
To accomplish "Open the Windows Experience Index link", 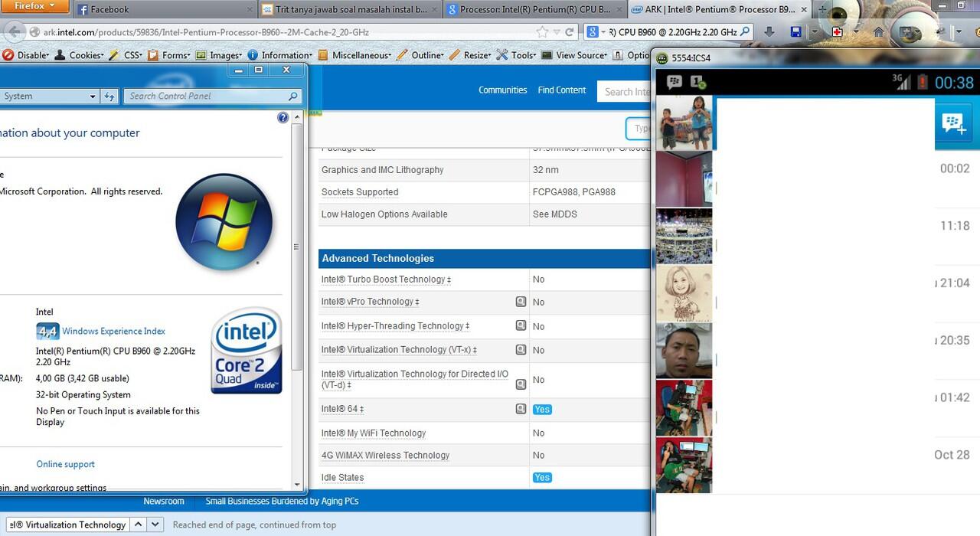I will 113,331.
